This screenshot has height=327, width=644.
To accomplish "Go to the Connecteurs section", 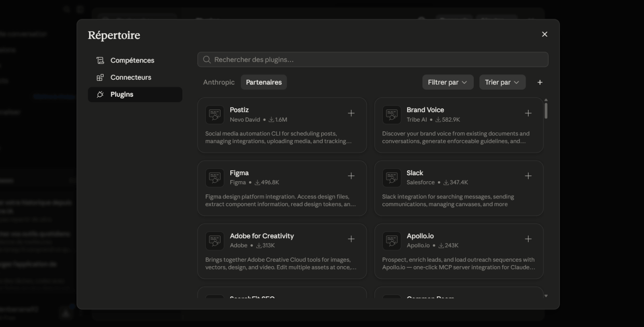I will coord(135,77).
